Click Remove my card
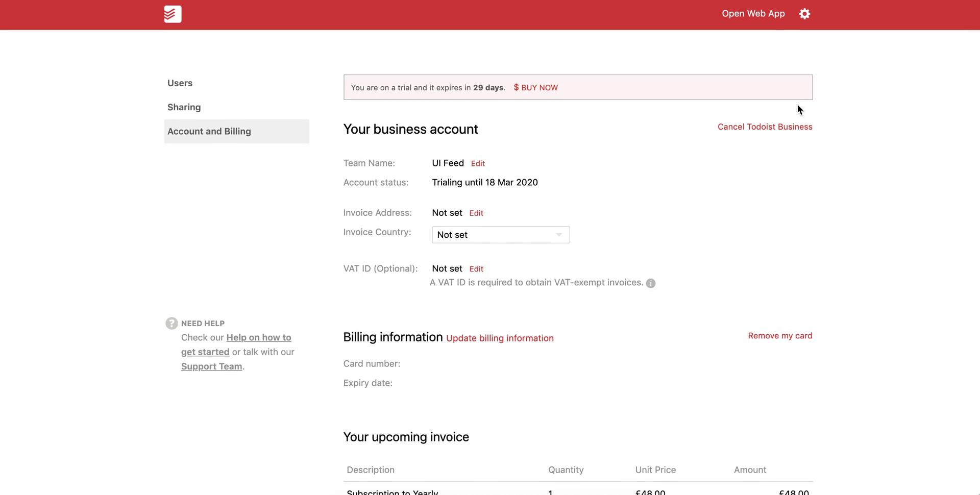 click(x=780, y=336)
